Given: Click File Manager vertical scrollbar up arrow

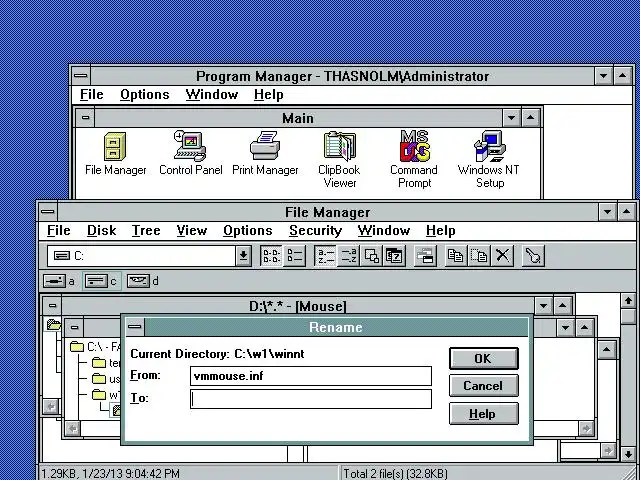Looking at the screenshot, I should 628,301.
